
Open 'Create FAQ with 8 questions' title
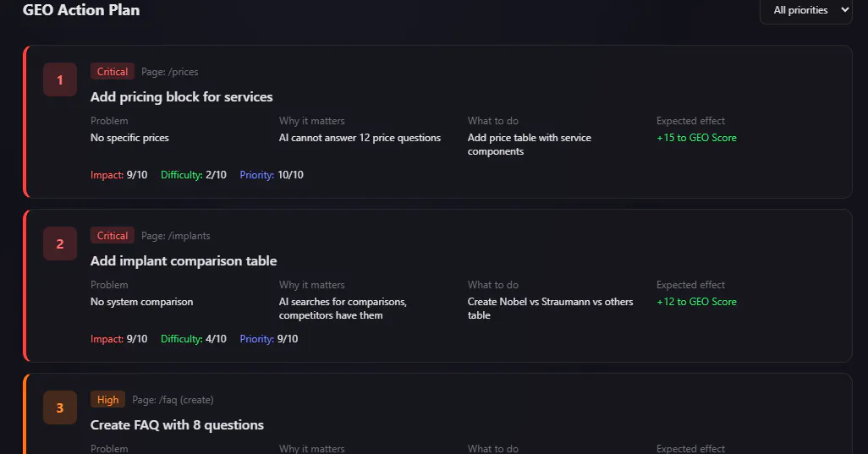(x=177, y=424)
